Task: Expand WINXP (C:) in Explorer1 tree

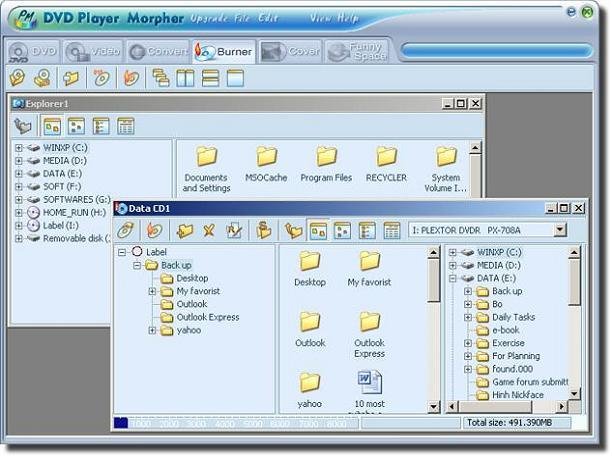Action: [x=18, y=148]
